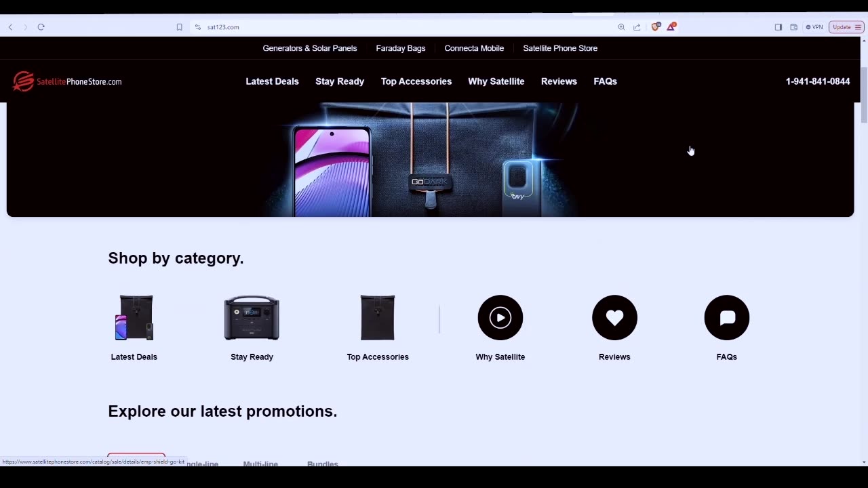Screen dimensions: 868x488
Task: Click the zoom magnifier icon in address bar
Action: [621, 27]
